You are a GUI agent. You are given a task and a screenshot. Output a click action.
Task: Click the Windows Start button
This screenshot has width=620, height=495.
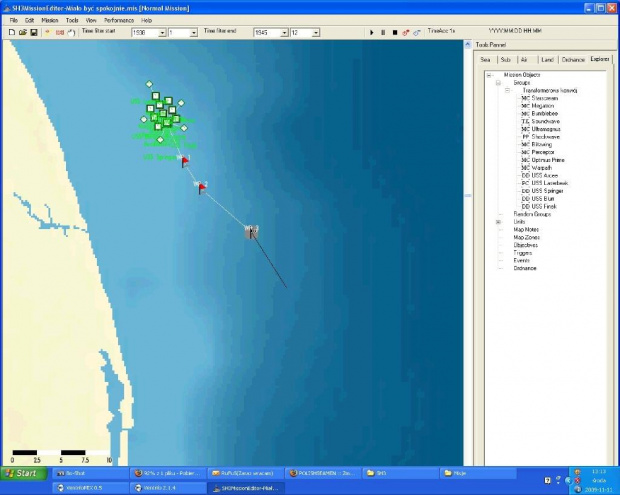22,472
